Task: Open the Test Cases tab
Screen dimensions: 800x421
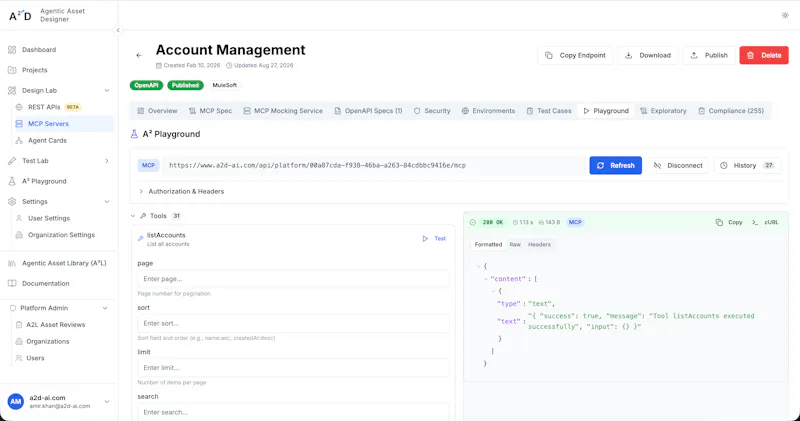Action: (x=549, y=111)
